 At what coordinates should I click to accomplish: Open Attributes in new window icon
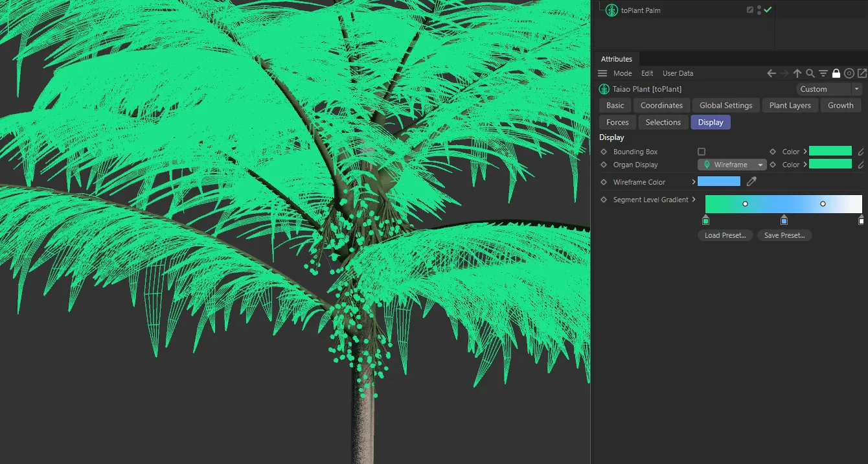(x=862, y=73)
